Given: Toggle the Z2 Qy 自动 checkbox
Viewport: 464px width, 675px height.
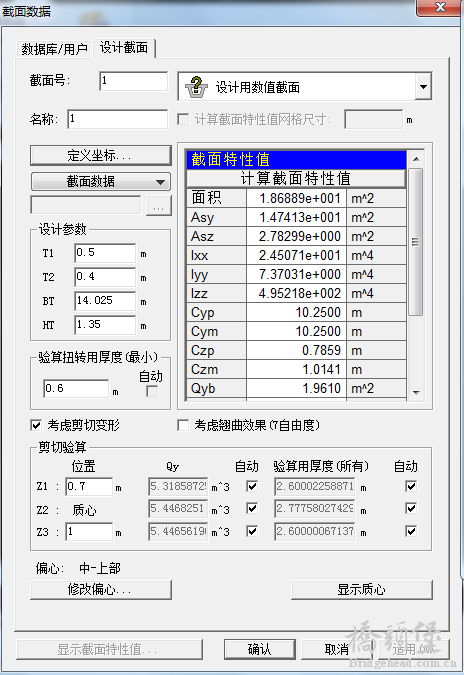Looking at the screenshot, I should click(x=252, y=508).
